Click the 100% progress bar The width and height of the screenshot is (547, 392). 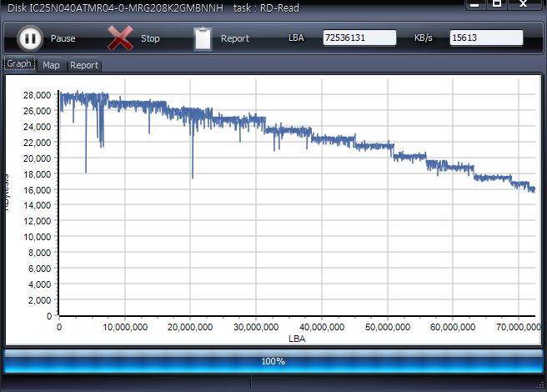[273, 361]
